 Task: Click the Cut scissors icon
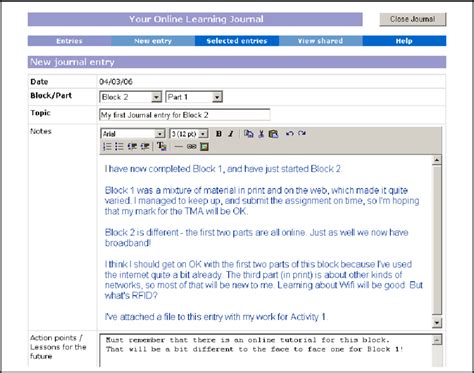261,134
